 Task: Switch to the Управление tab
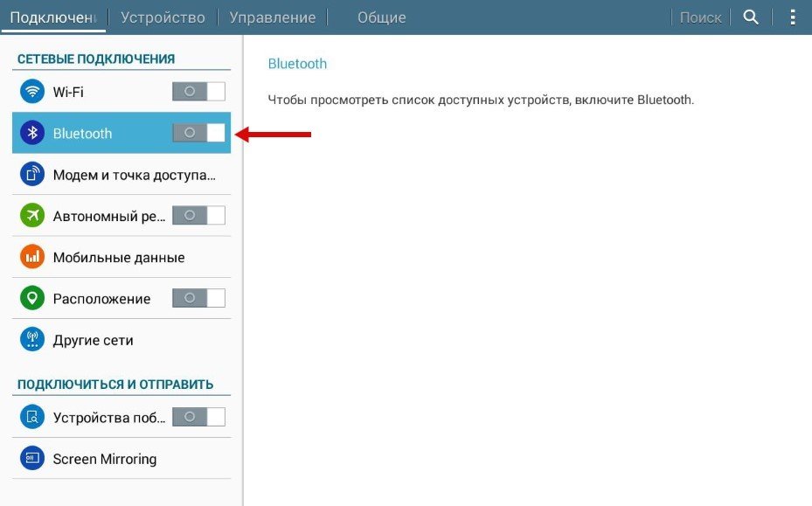pyautogui.click(x=273, y=17)
